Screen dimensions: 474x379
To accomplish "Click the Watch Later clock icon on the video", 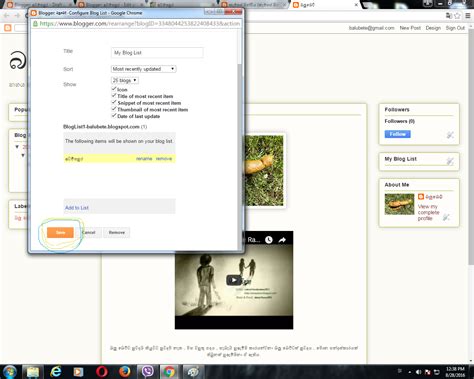I will pyautogui.click(x=269, y=240).
